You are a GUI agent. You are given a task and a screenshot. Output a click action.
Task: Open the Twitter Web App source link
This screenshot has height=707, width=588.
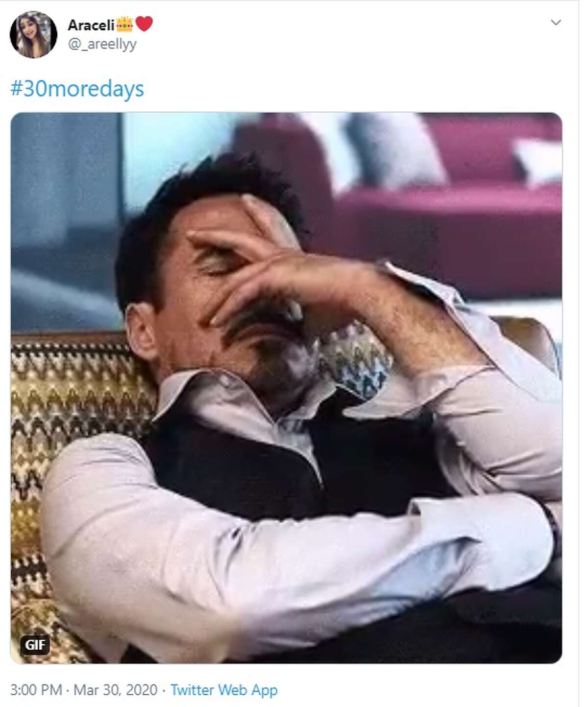[224, 690]
